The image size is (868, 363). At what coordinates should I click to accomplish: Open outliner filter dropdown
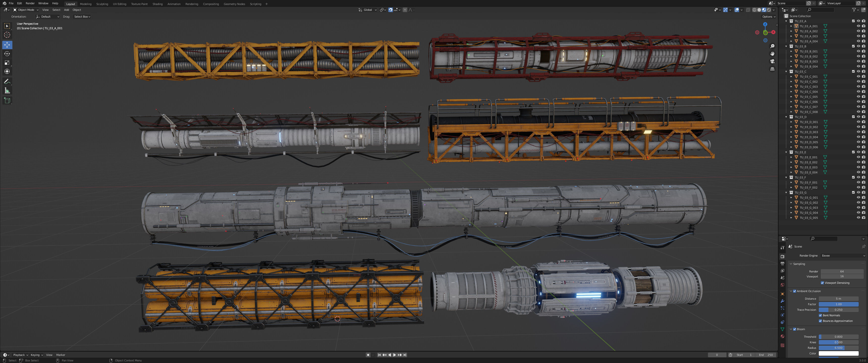pyautogui.click(x=855, y=10)
